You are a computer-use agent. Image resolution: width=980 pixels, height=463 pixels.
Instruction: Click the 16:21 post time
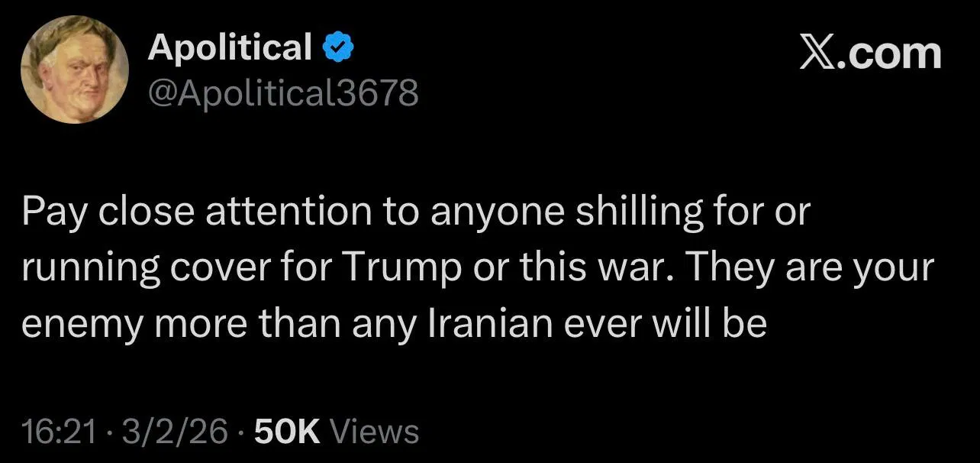coord(60,432)
